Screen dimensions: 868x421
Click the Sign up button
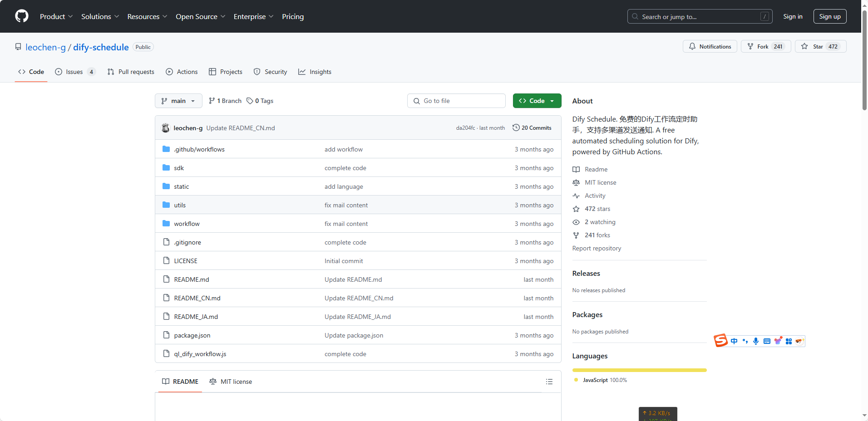pyautogui.click(x=829, y=16)
